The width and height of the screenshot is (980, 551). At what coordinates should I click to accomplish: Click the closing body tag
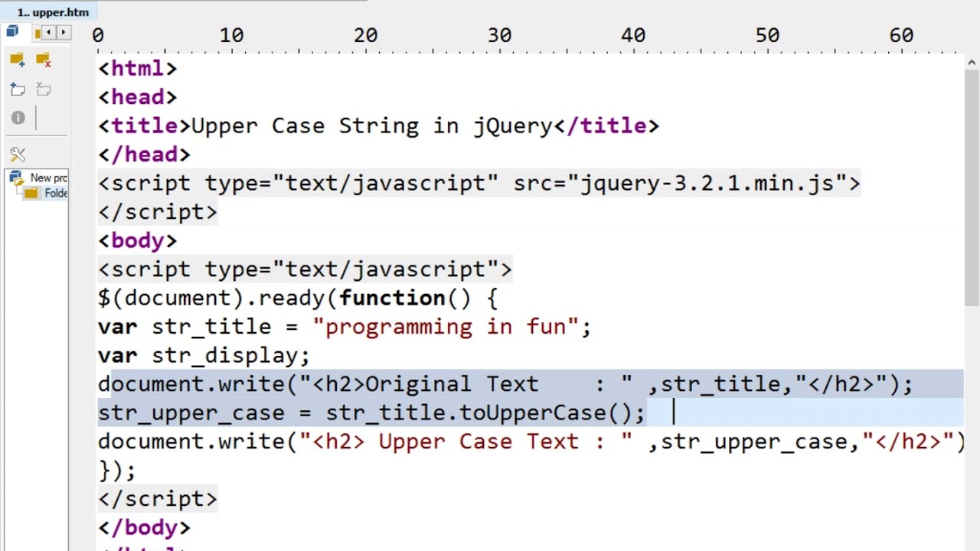(x=144, y=528)
